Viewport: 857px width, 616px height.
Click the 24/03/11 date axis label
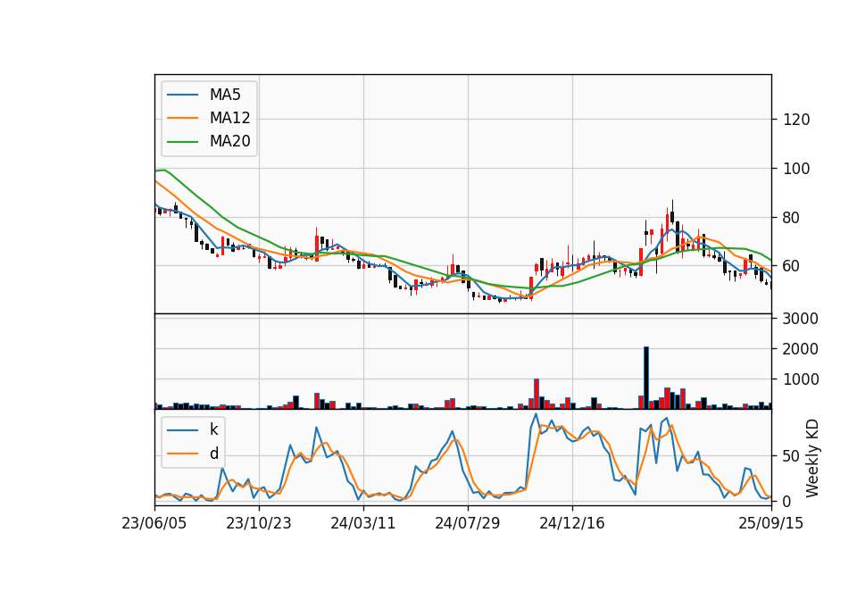point(363,524)
